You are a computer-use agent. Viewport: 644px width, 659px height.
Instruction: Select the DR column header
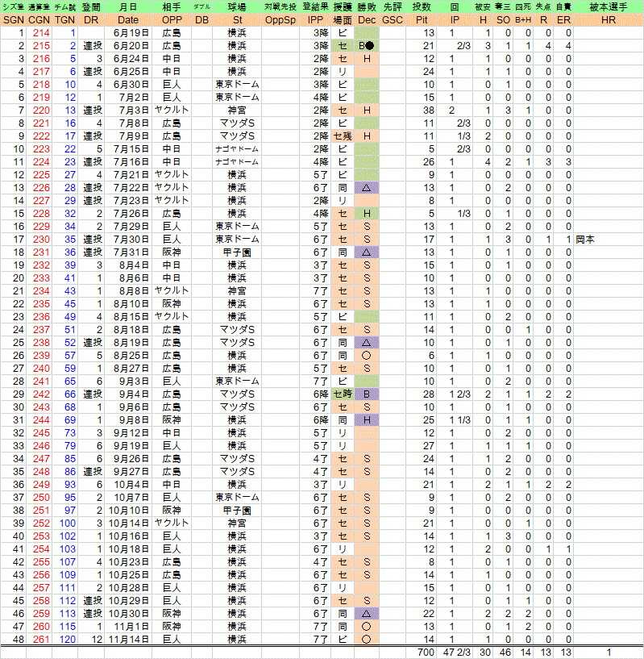91,19
